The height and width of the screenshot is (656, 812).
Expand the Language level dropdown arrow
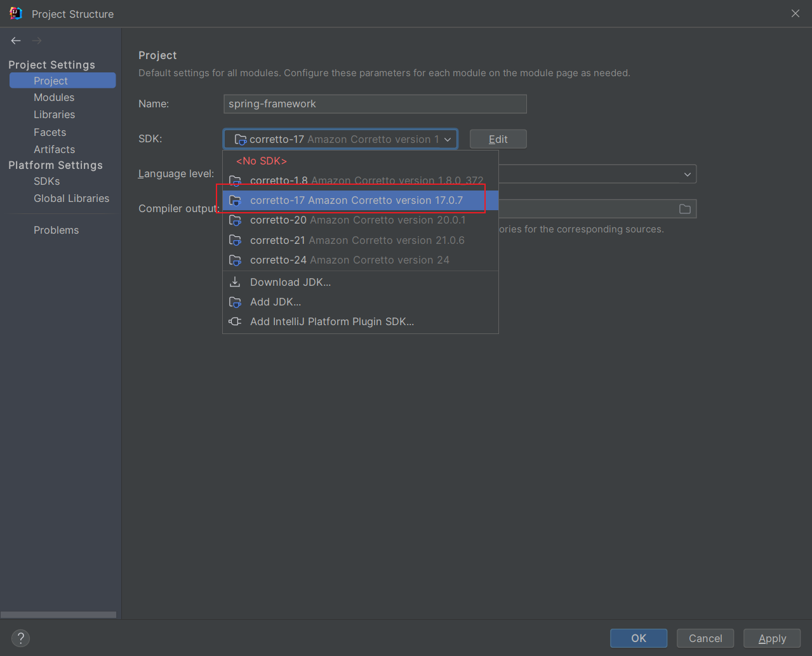(x=687, y=175)
